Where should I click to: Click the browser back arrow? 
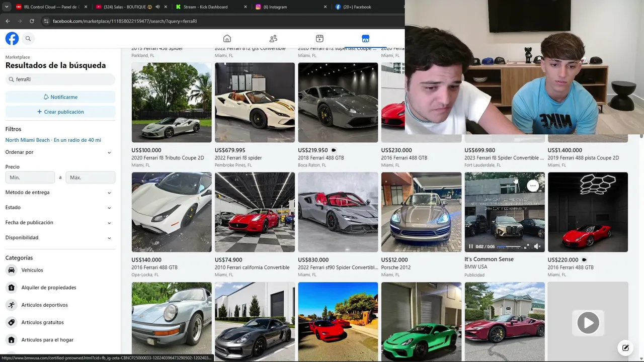click(8, 21)
